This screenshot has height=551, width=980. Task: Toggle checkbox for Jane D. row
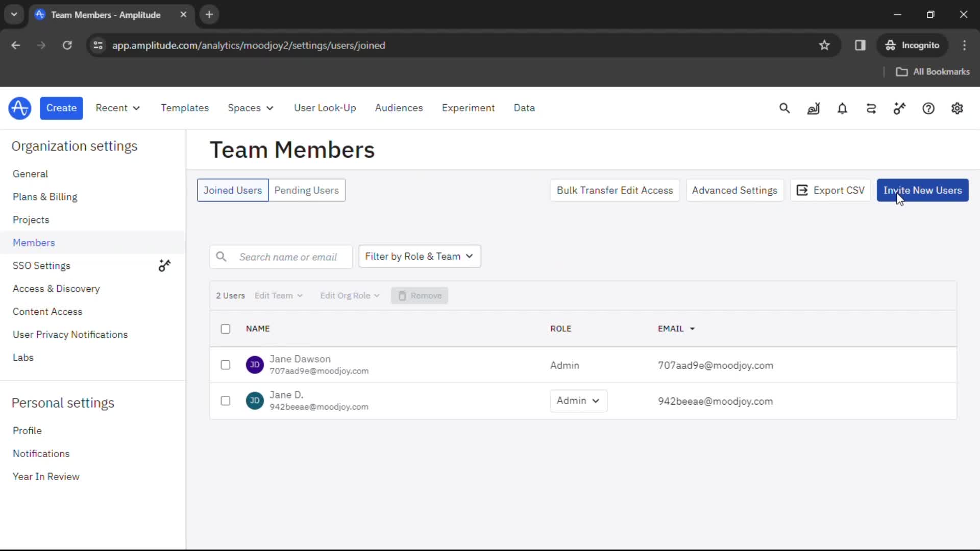(x=226, y=400)
